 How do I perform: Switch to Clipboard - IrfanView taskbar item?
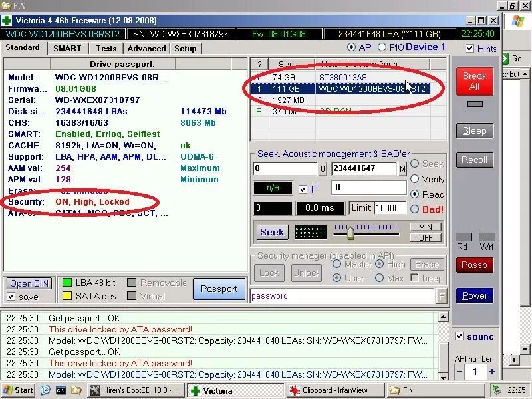pyautogui.click(x=335, y=390)
